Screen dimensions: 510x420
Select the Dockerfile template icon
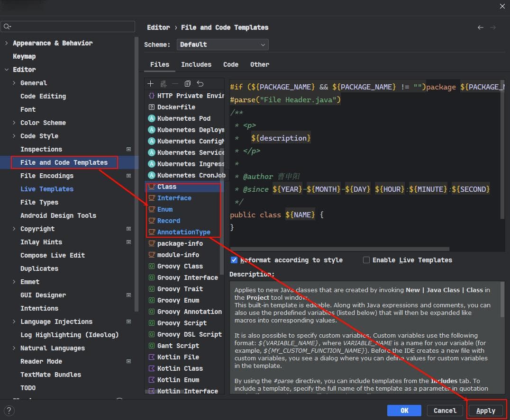pos(151,107)
